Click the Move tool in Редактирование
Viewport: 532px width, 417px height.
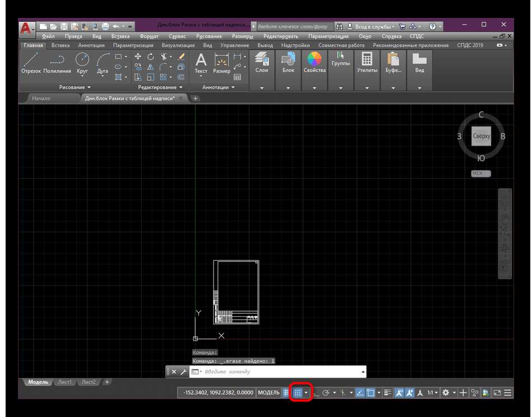tap(138, 57)
